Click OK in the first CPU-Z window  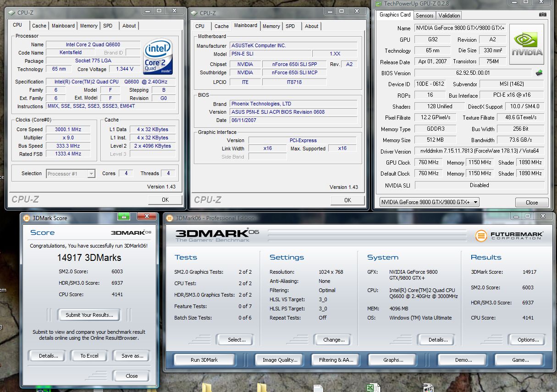coord(165,199)
